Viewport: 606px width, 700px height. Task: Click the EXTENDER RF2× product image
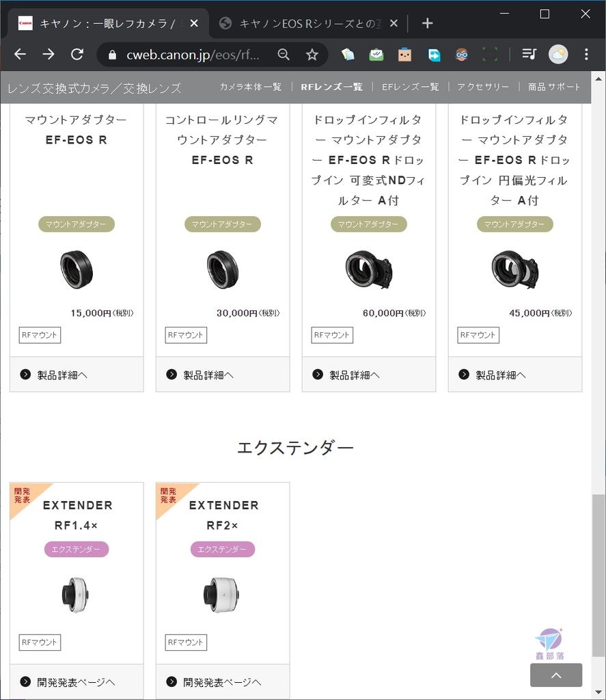[222, 595]
